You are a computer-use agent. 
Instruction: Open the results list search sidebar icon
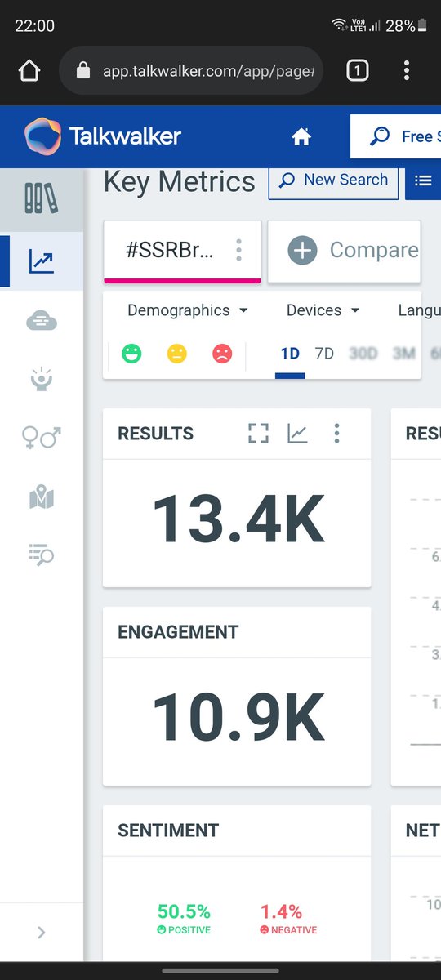(x=41, y=555)
